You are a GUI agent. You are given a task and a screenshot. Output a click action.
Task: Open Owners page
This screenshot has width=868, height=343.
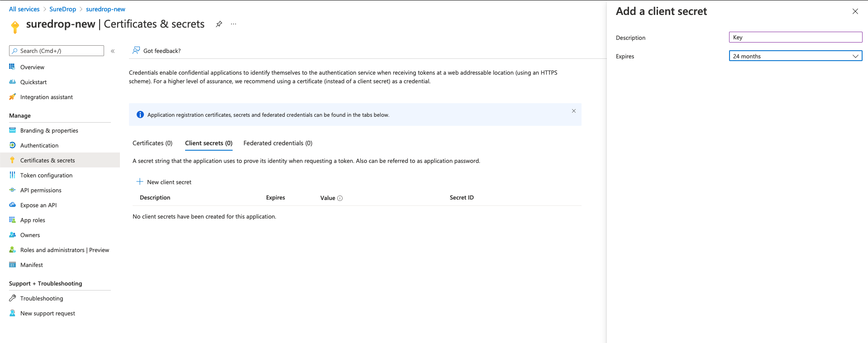click(x=30, y=235)
